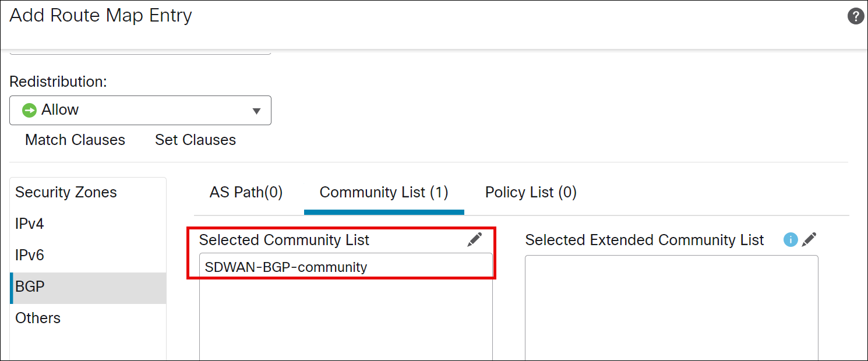Go to the Policy List (0) tab

[531, 192]
